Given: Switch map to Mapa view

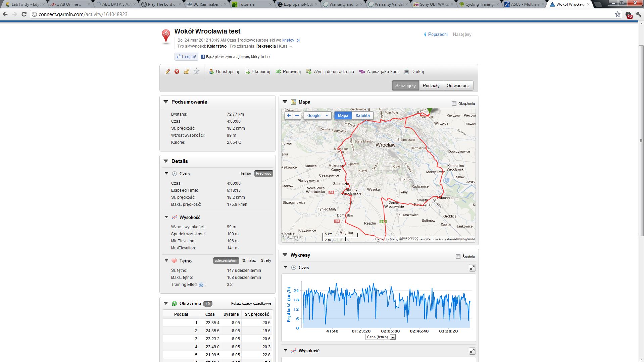Looking at the screenshot, I should click(x=343, y=116).
